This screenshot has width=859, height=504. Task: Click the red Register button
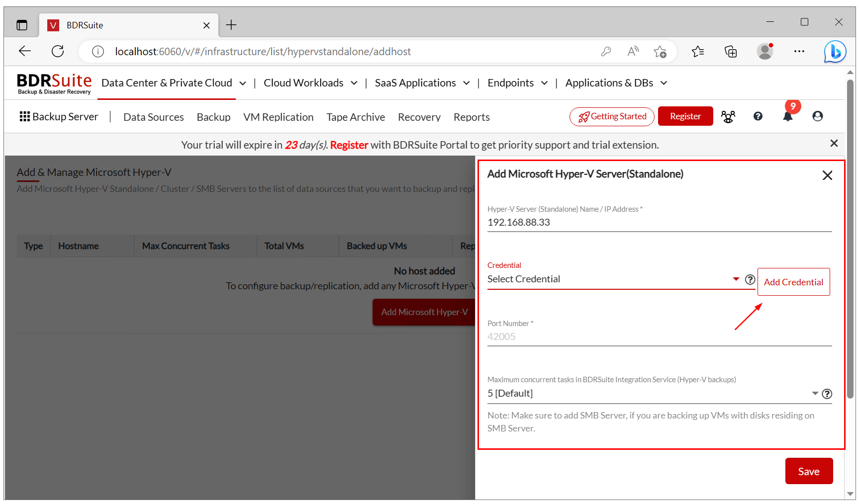[x=685, y=116]
